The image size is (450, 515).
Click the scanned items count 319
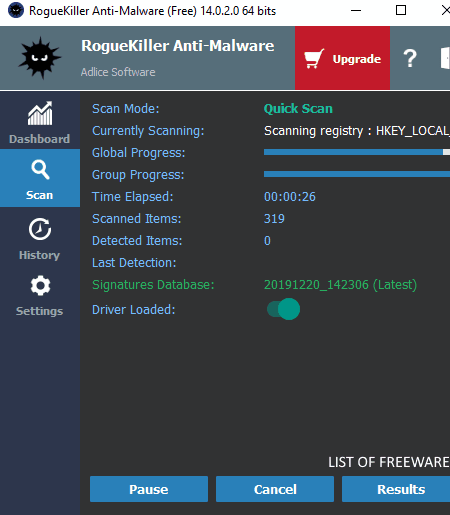pos(274,219)
